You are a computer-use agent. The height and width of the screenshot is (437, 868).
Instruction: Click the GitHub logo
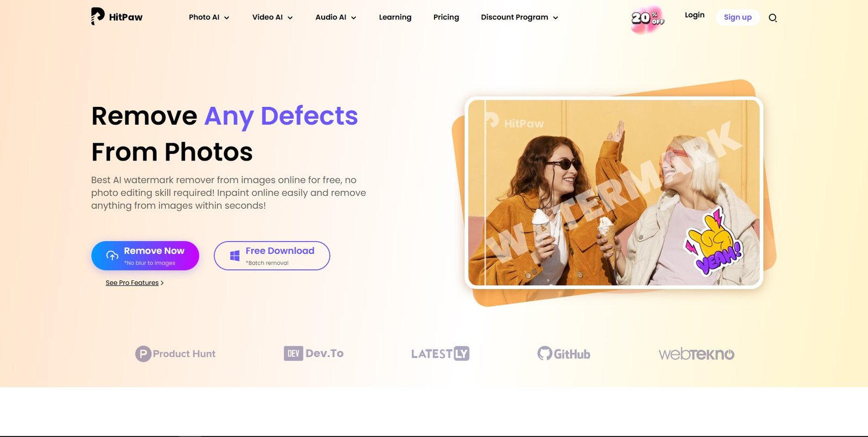(564, 354)
